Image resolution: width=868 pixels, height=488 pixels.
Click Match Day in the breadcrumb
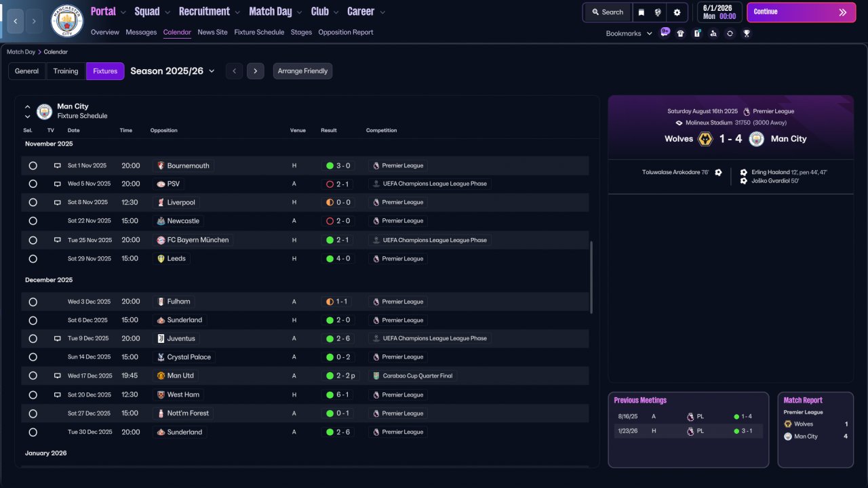click(x=21, y=52)
